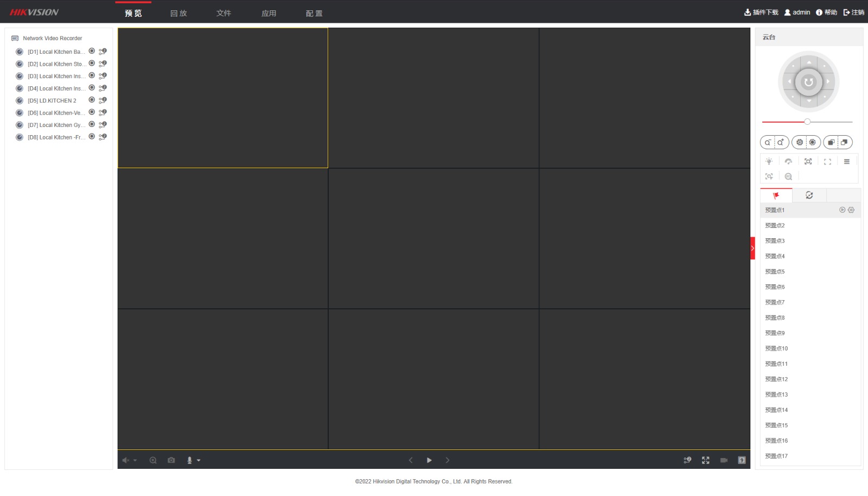Switch stream type for D3 Local Kitchen Ins
868x496 pixels.
coord(103,76)
